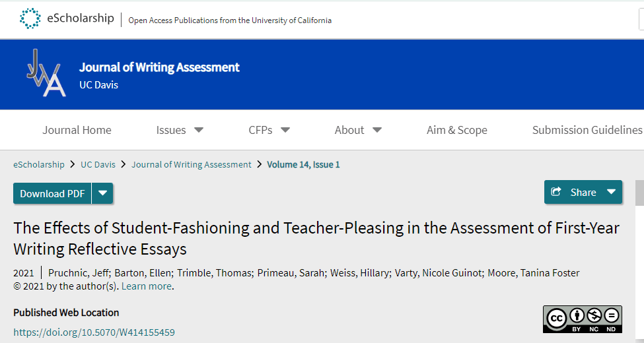The height and width of the screenshot is (343, 644).
Task: Click the Open Access Publications tagline
Action: click(230, 20)
